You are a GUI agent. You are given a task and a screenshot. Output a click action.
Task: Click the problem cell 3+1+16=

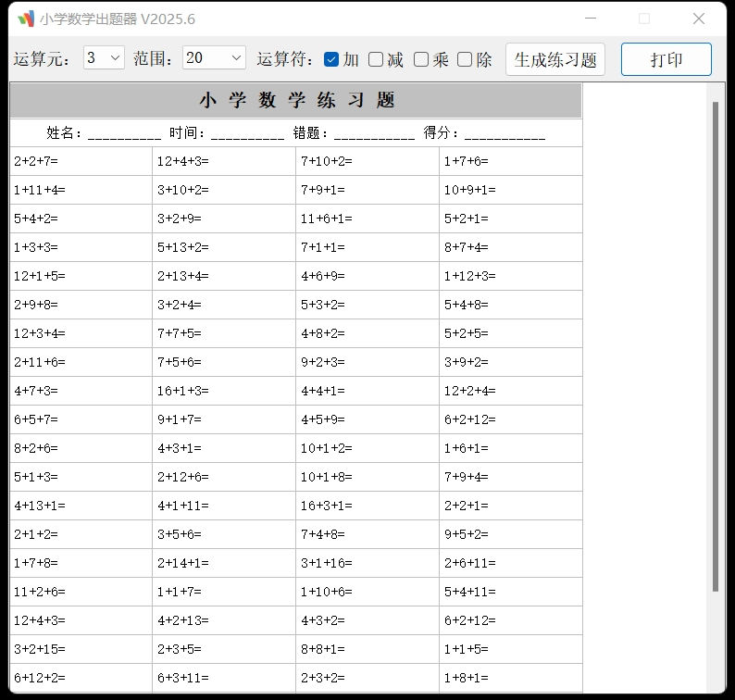(367, 562)
